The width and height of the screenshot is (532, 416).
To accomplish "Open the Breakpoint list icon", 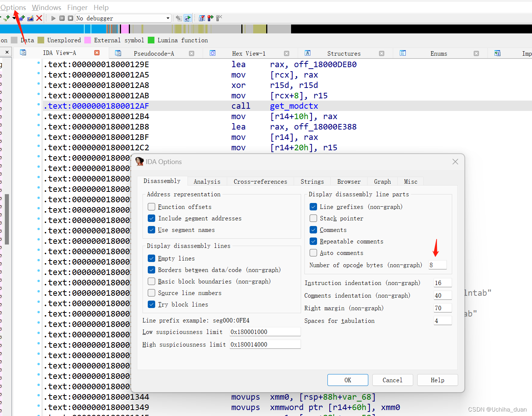I will click(x=202, y=18).
